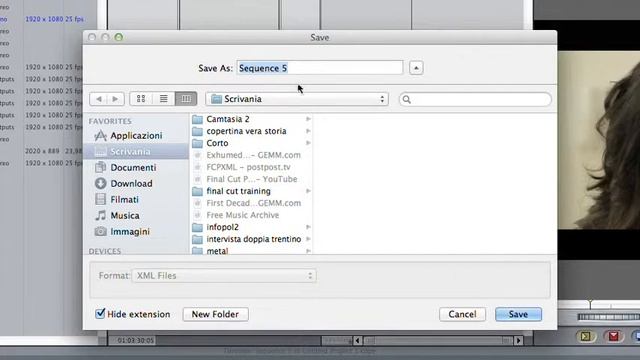Click the viewer jog control strip
The image size is (640, 360).
(609, 317)
